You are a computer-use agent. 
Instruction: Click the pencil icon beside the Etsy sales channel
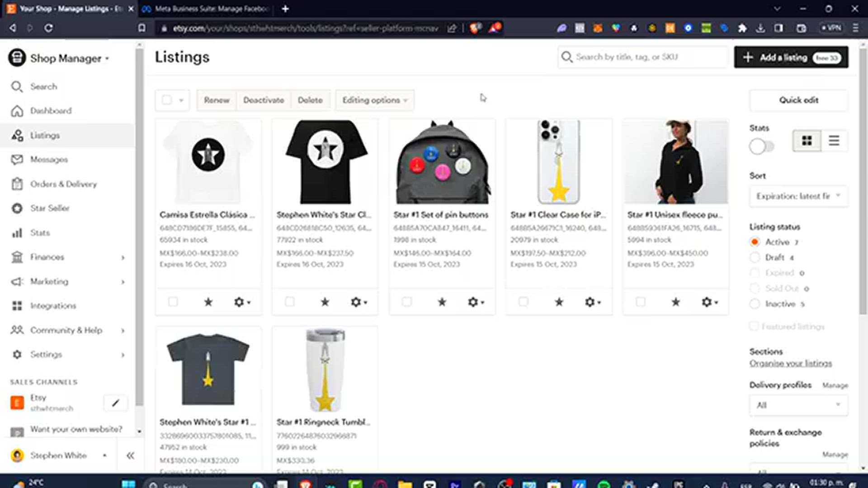116,403
